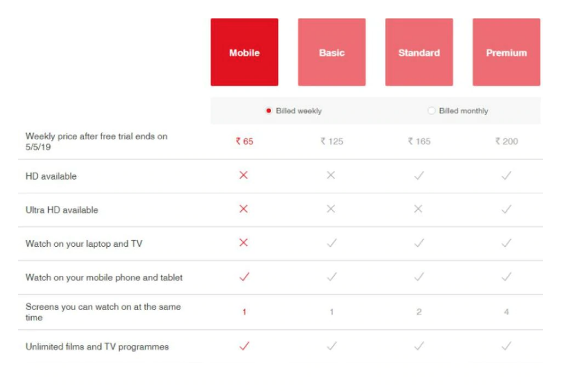The height and width of the screenshot is (391, 567).
Task: Choose the Basic plan tile
Action: tap(332, 52)
